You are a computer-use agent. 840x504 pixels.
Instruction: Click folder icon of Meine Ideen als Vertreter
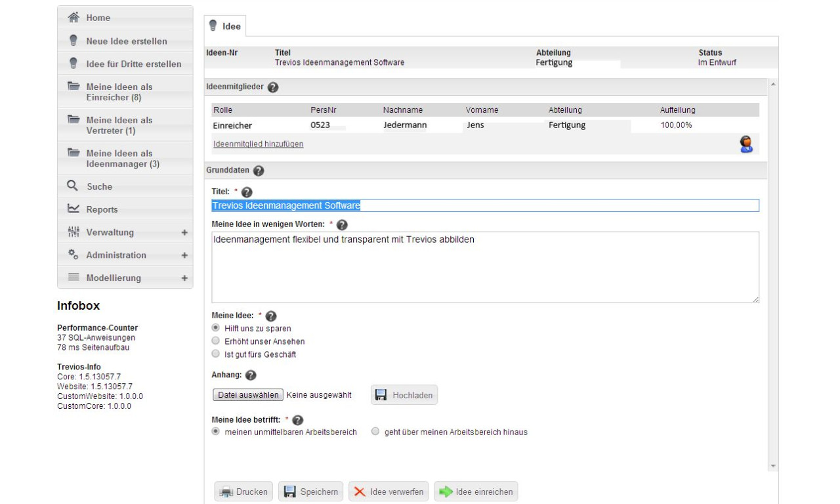click(x=73, y=119)
